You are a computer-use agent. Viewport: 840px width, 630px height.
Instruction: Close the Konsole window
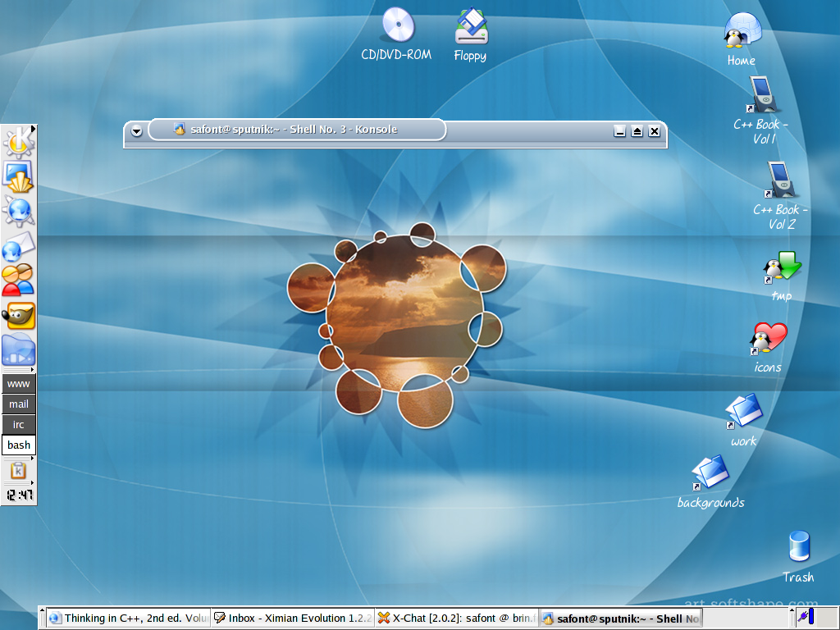pyautogui.click(x=654, y=130)
